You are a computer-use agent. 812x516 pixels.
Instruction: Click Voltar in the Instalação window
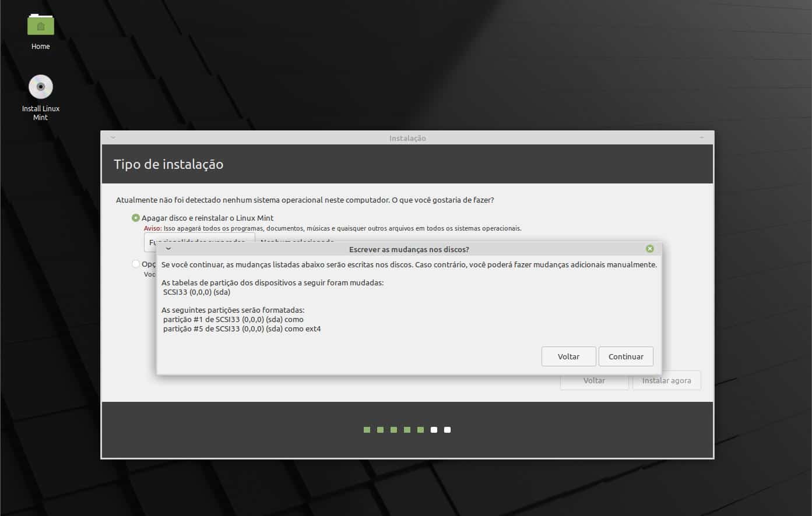click(x=594, y=380)
